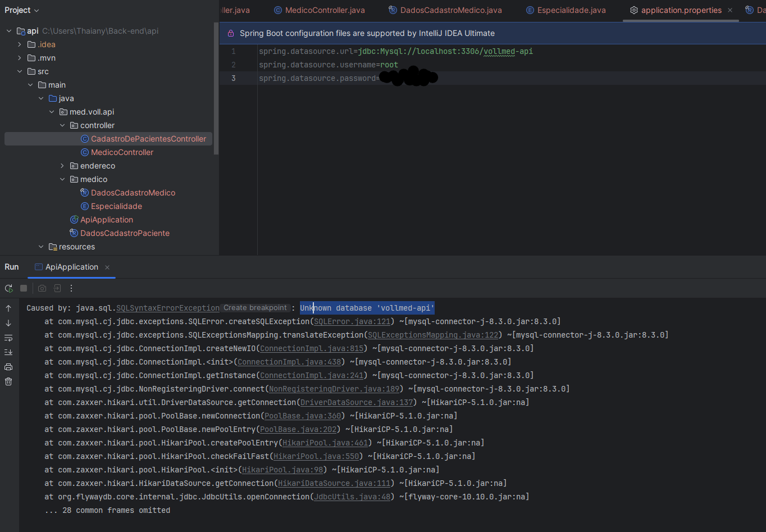Click the attach/exit icon in Run toolbar
Viewport: 766px width, 532px height.
pos(57,288)
